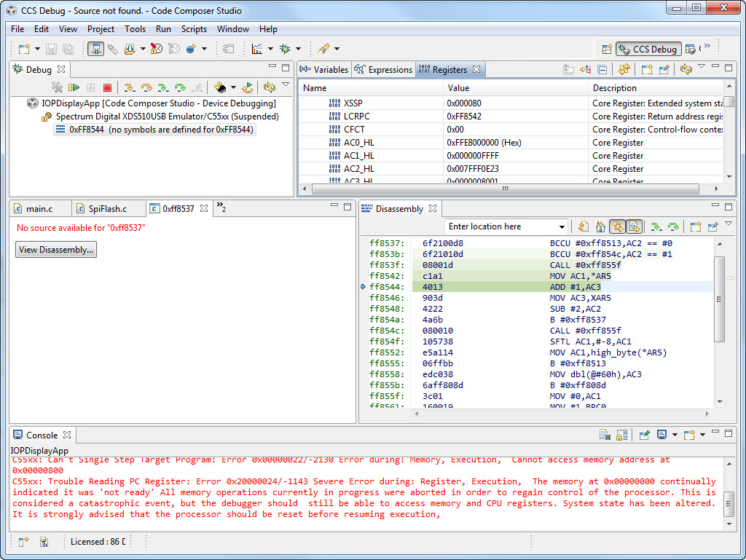Image resolution: width=746 pixels, height=560 pixels.
Task: Click Collapse All in Registers toolbar
Action: click(602, 69)
